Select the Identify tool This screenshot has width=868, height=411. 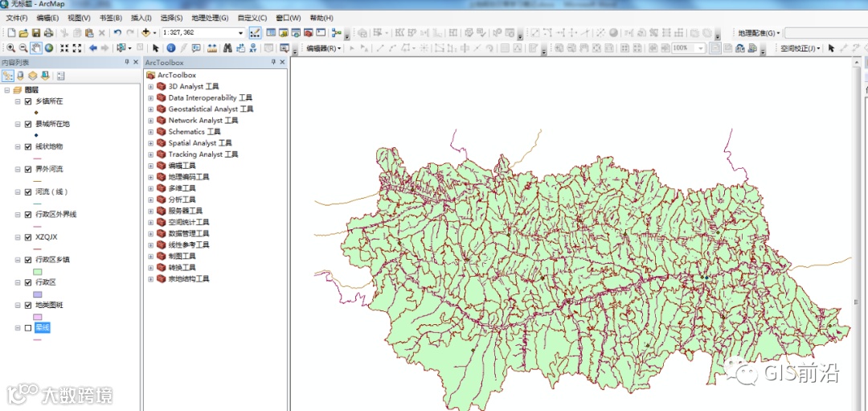pos(170,47)
